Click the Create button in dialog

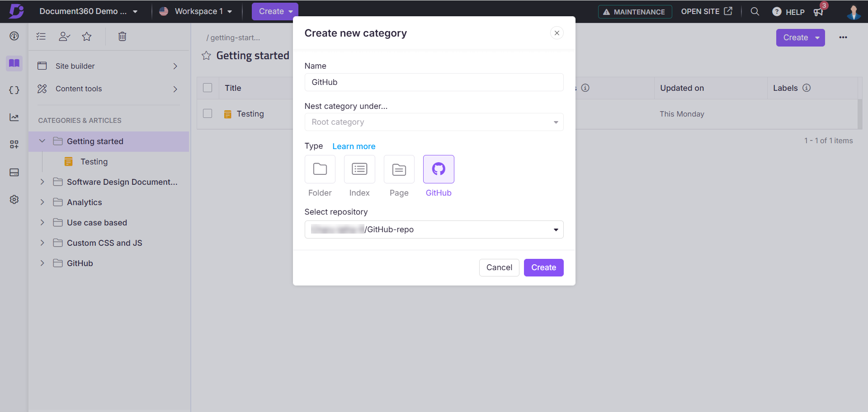(x=543, y=267)
